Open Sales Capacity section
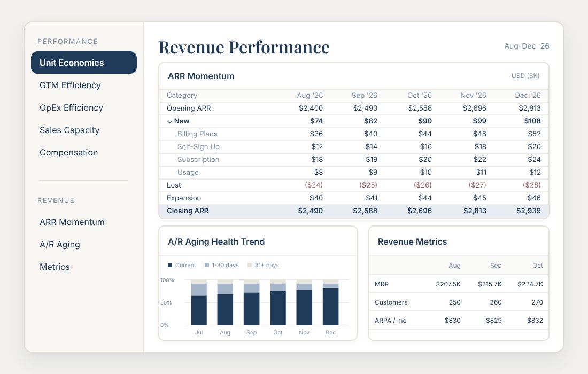Image resolution: width=588 pixels, height=374 pixels. click(69, 130)
